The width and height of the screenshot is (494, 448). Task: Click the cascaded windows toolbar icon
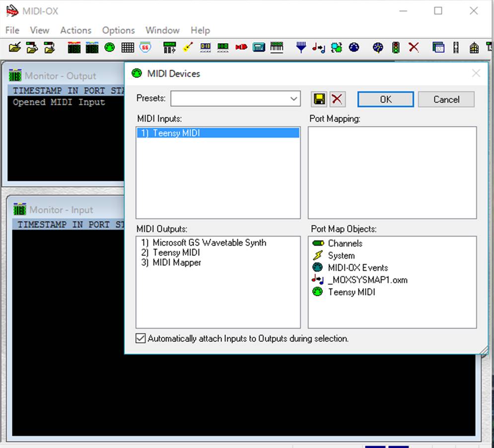click(438, 48)
